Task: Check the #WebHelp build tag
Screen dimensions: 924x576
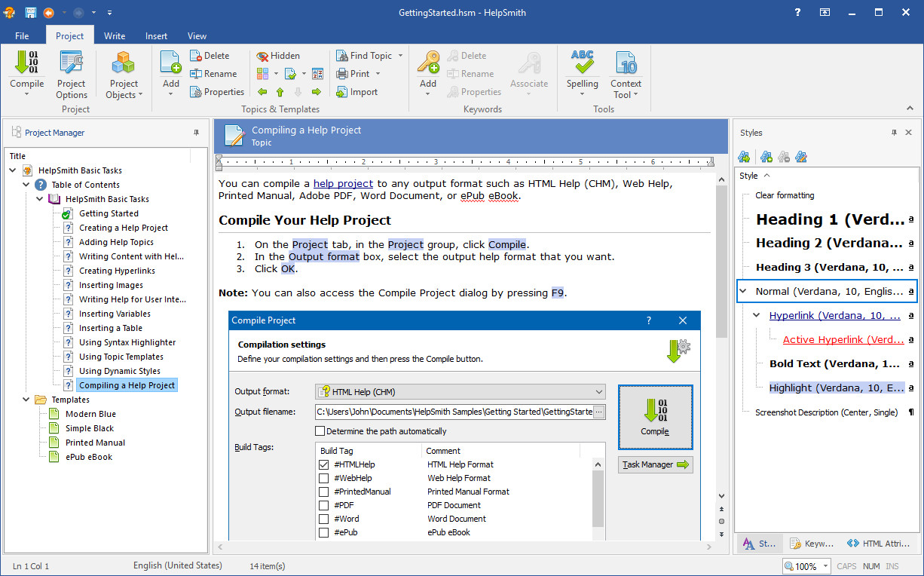Action: (x=323, y=478)
